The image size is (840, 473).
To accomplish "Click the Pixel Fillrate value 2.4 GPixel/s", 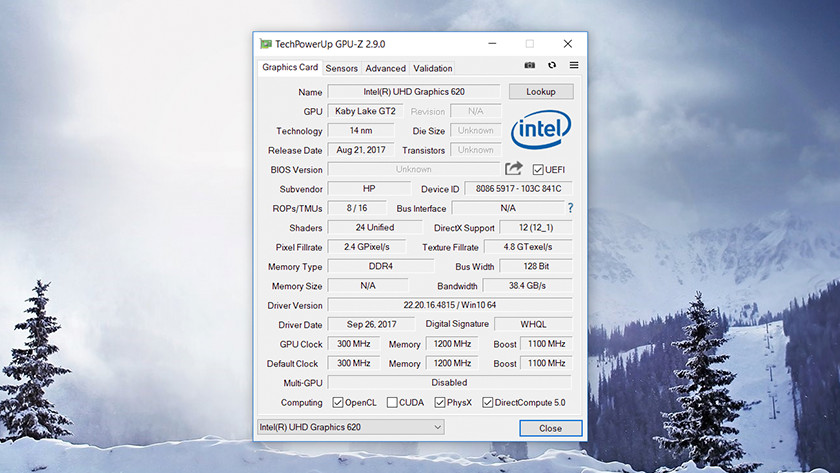I will (367, 247).
